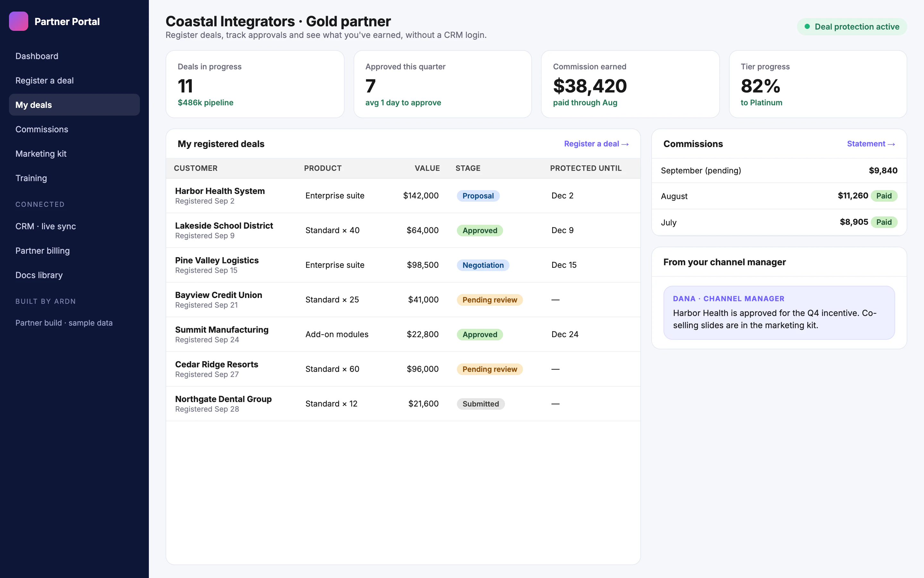
Task: Select the September (pending) commission row
Action: click(779, 171)
